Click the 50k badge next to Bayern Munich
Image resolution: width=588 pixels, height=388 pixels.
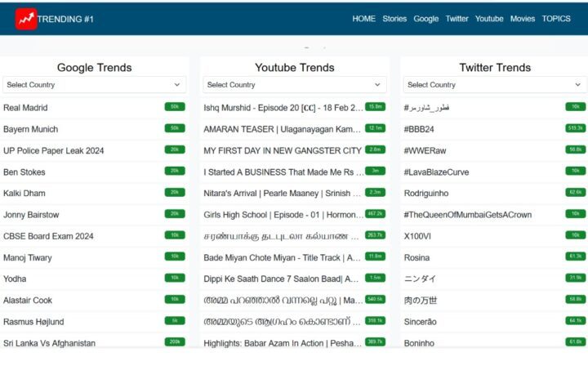tap(174, 128)
